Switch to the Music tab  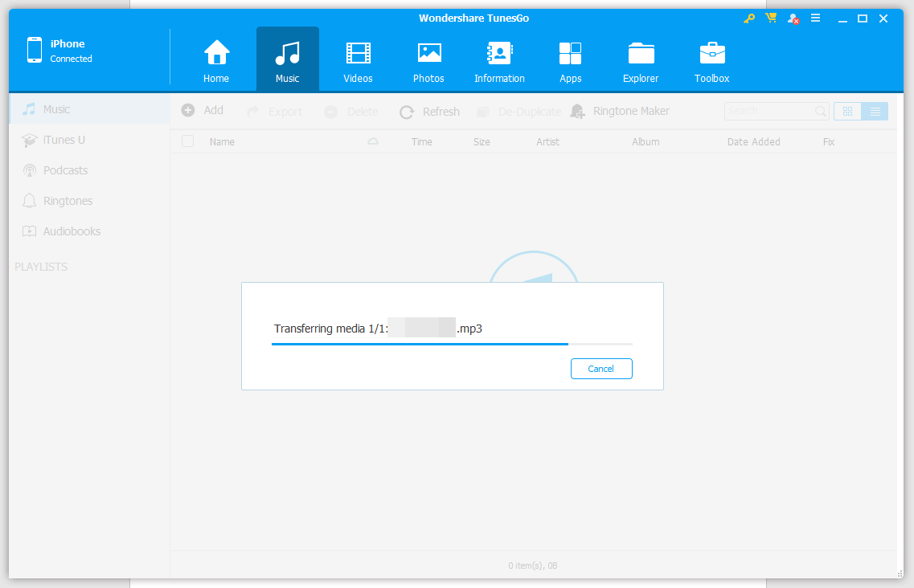click(287, 60)
